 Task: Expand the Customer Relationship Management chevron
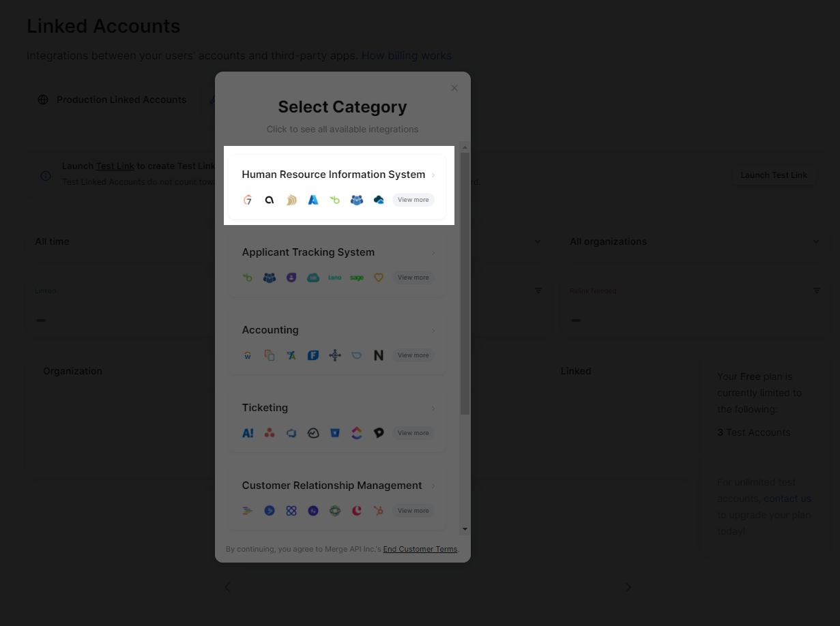coord(433,486)
